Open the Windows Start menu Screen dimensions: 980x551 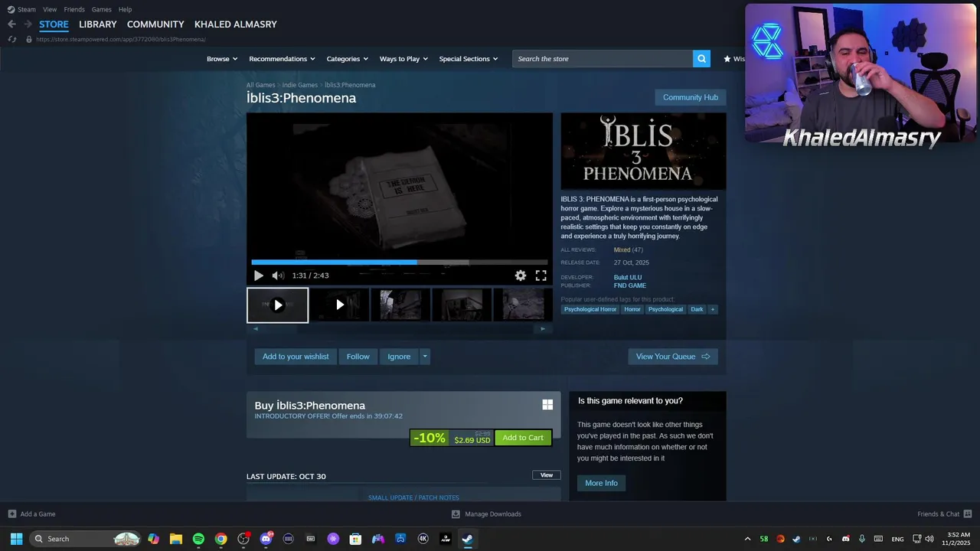tap(16, 539)
